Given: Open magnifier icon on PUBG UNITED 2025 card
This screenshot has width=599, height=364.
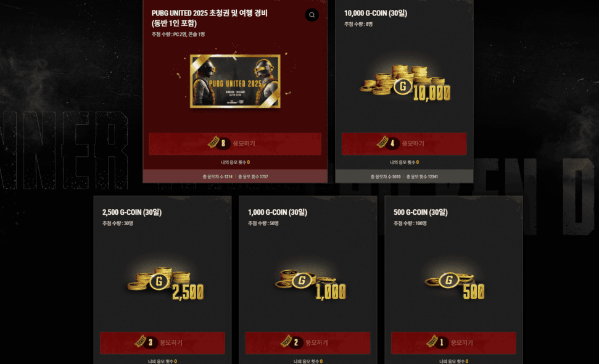Looking at the screenshot, I should 312,15.
